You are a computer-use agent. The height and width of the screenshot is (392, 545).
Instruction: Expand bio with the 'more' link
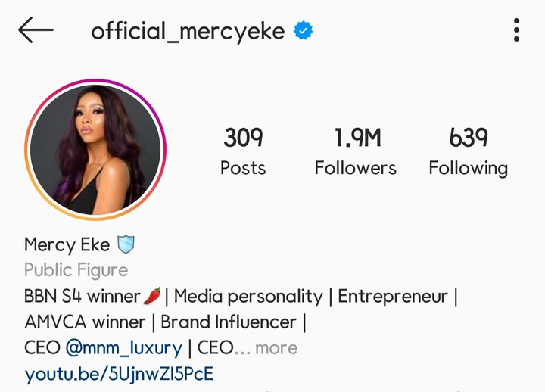[276, 348]
